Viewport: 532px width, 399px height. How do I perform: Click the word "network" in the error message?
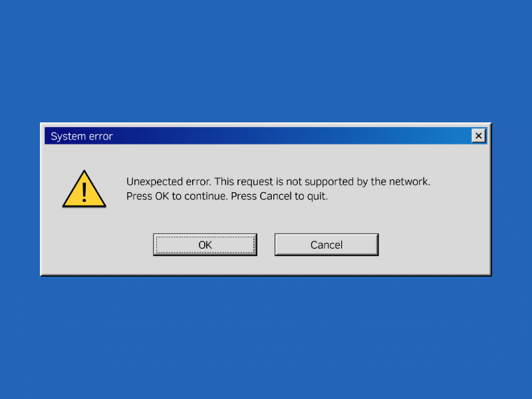pos(408,182)
